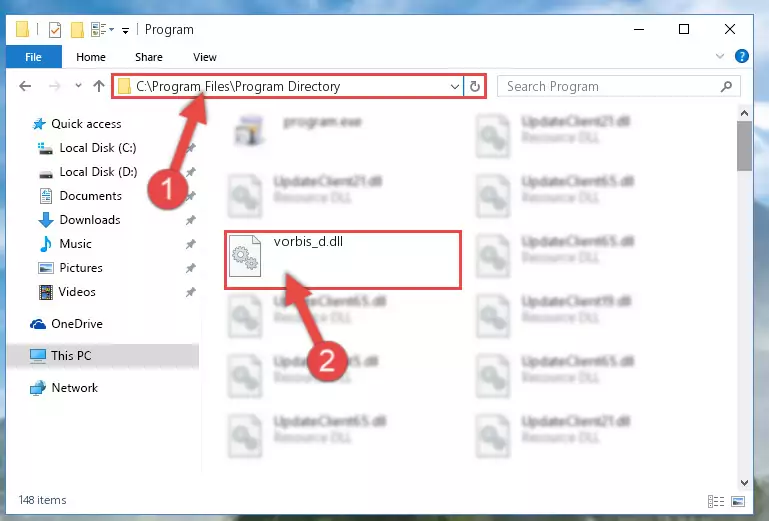
Task: Switch to the View ribbon tab
Action: point(205,57)
